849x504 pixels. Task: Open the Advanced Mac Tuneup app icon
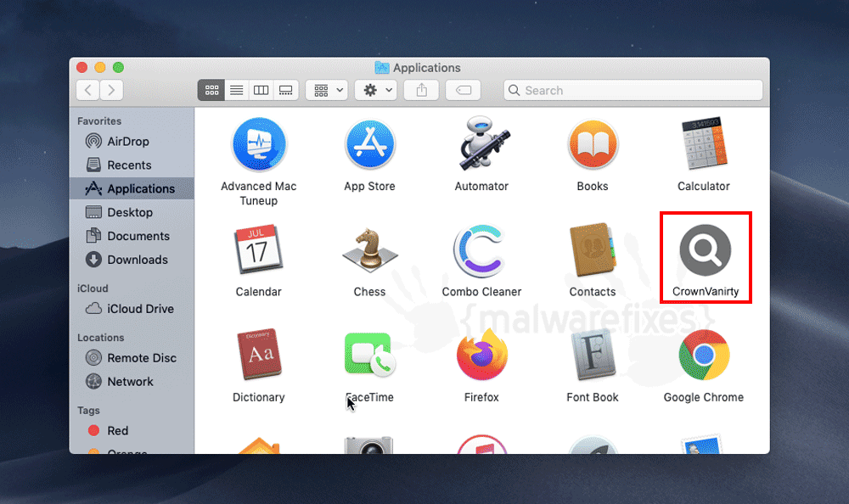click(259, 144)
